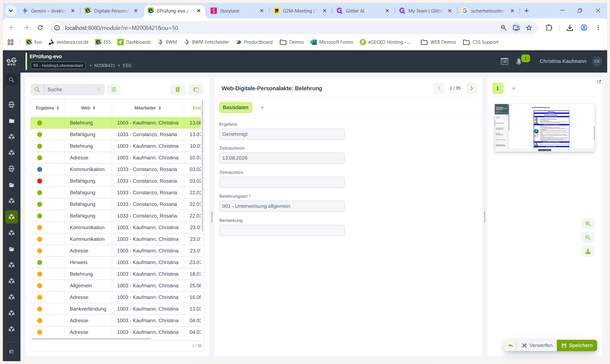Viewport: 610px width, 364px height.
Task: Download the previewed document
Action: point(588,251)
